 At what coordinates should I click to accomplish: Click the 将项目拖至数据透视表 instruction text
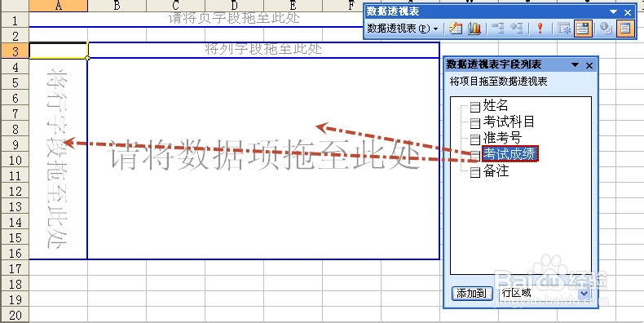(499, 82)
